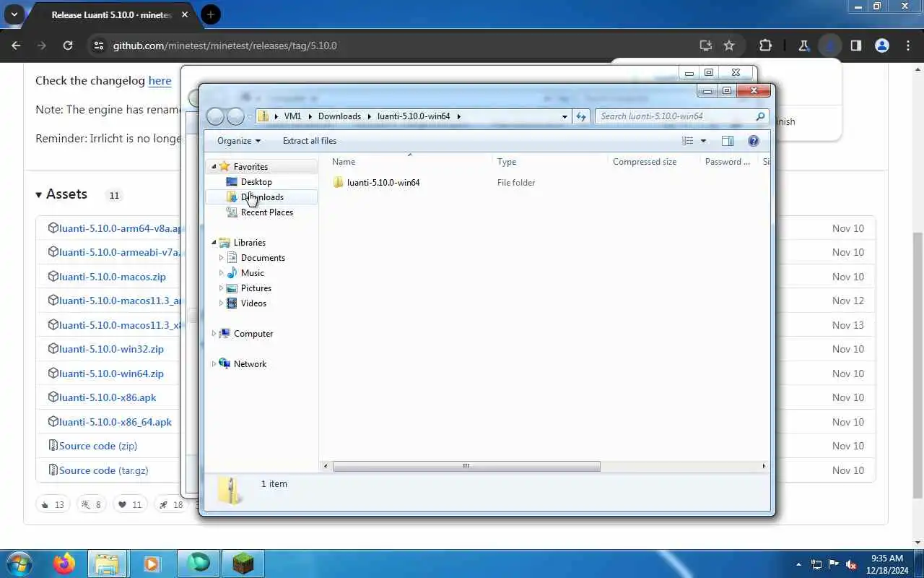Open the Minetest block taskbar icon
The image size is (924, 578).
(x=243, y=564)
